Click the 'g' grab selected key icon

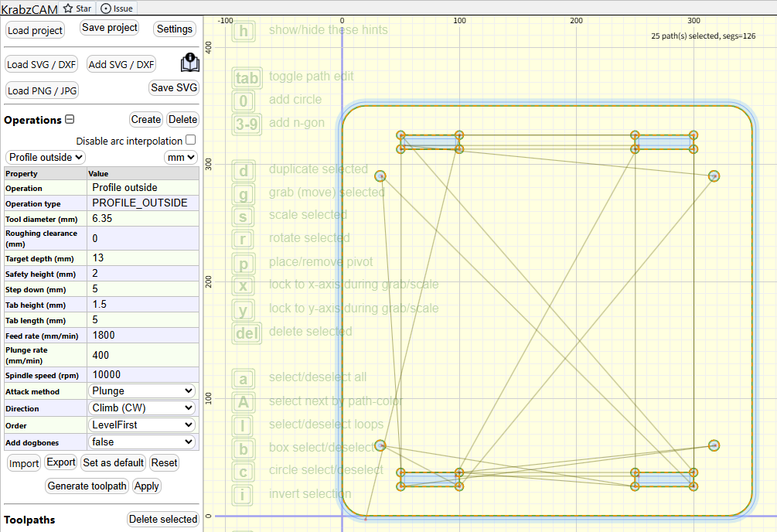tap(244, 193)
